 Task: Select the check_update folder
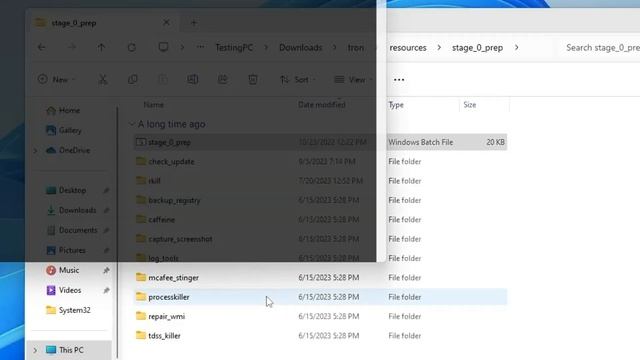coord(320,162)
